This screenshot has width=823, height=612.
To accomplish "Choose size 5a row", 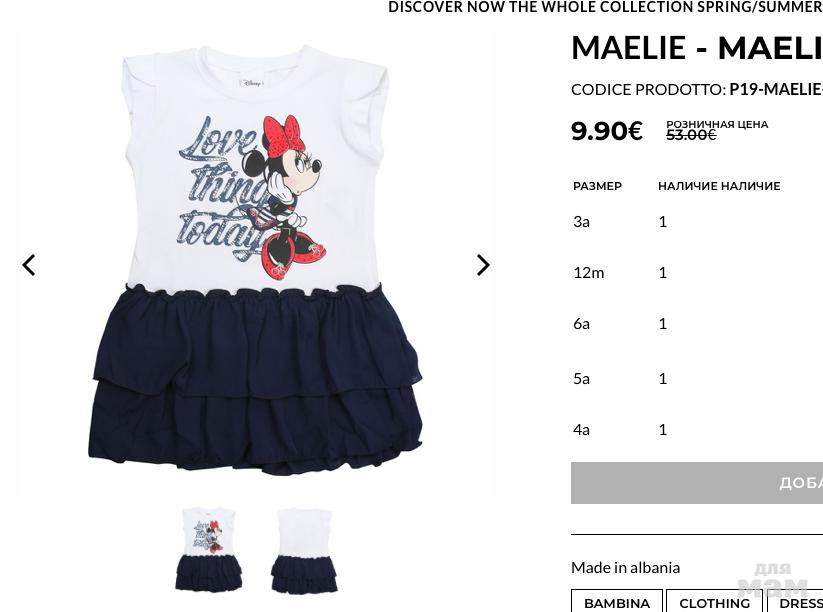I will click(697, 378).
